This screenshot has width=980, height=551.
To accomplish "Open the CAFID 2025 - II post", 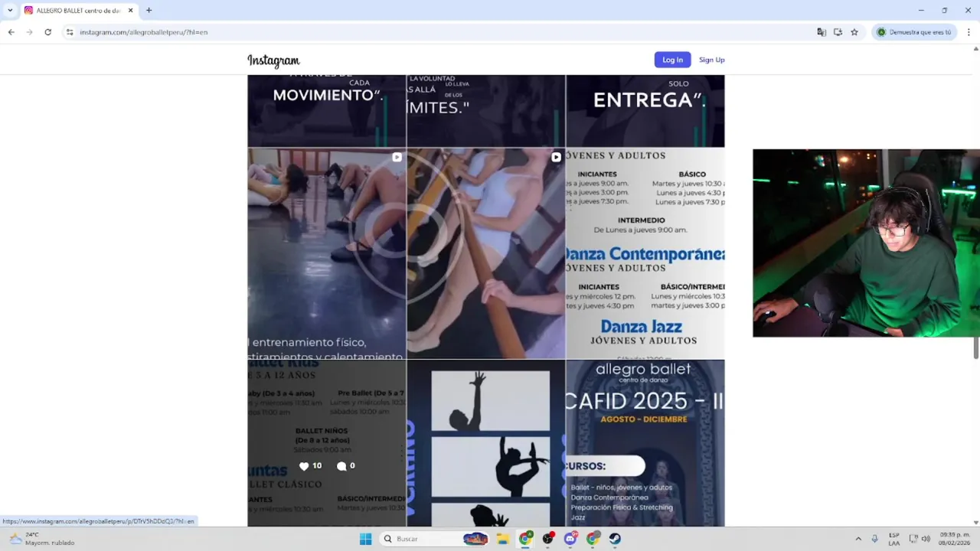I will tap(645, 443).
